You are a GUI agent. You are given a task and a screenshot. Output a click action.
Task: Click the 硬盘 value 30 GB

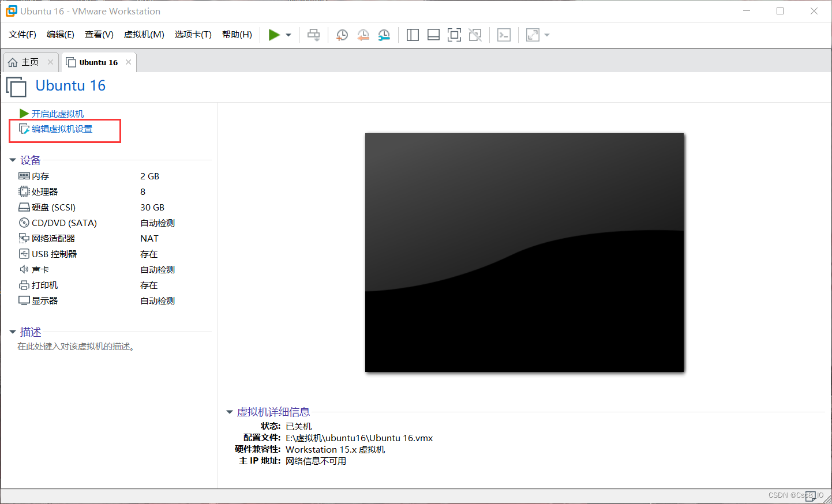point(152,207)
